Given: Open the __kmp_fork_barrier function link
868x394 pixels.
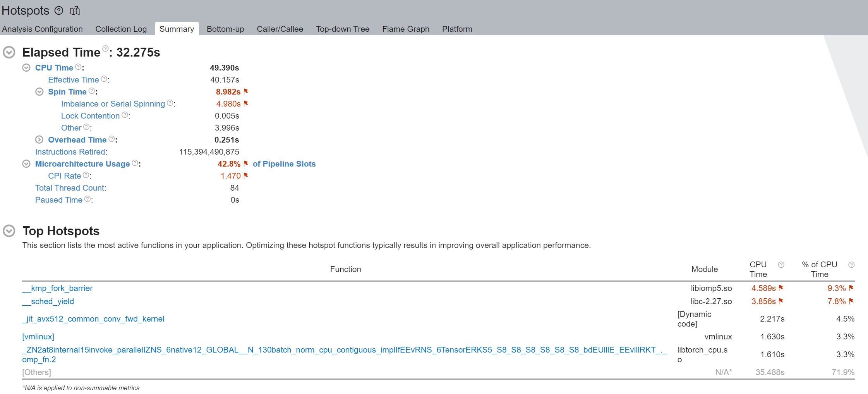Looking at the screenshot, I should (x=57, y=288).
